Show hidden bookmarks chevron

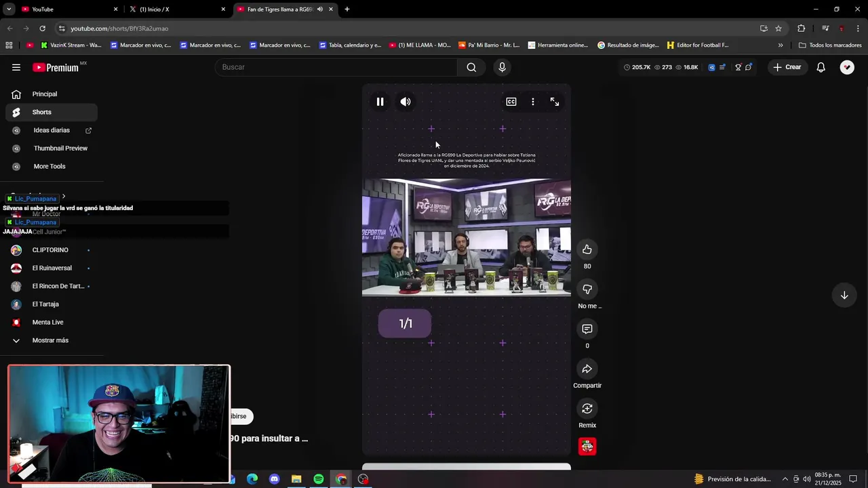click(781, 45)
